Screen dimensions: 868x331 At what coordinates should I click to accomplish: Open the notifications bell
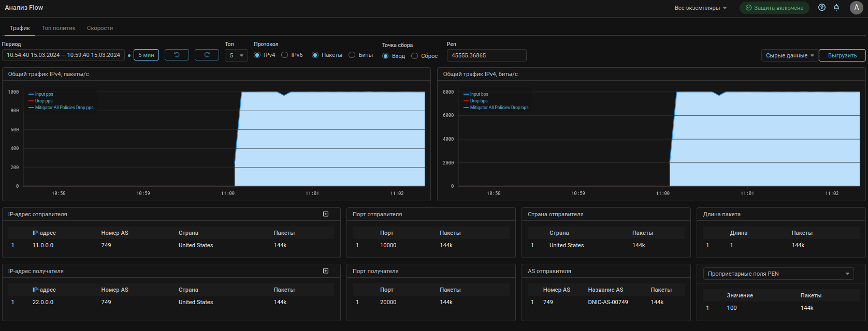click(x=836, y=8)
